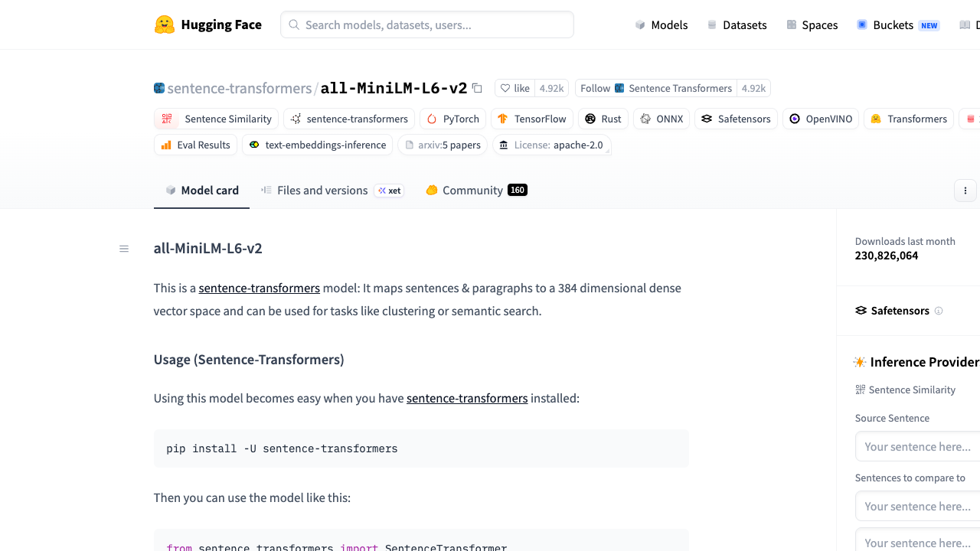
Task: Click the arxiv 5 papers tag
Action: pos(443,145)
